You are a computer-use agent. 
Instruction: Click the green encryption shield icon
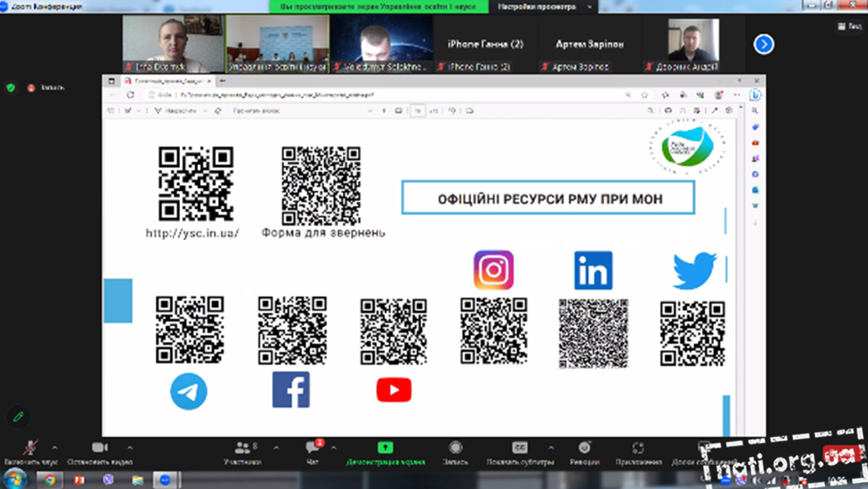click(x=11, y=88)
